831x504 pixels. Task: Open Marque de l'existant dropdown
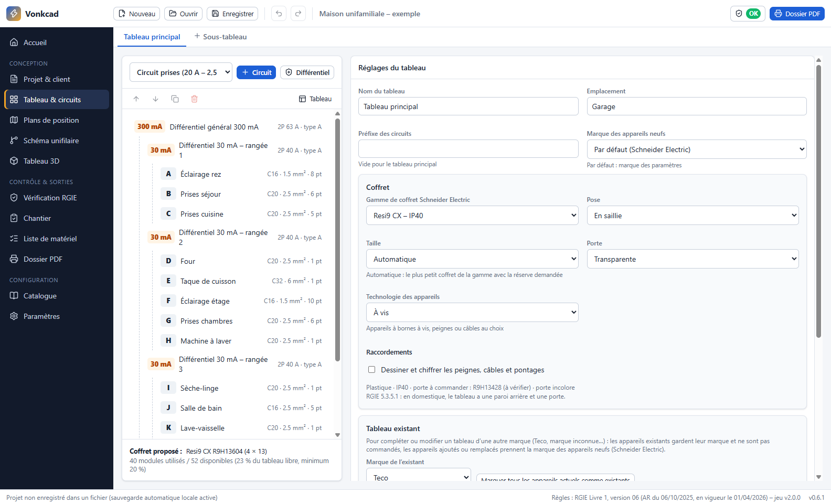tap(419, 475)
